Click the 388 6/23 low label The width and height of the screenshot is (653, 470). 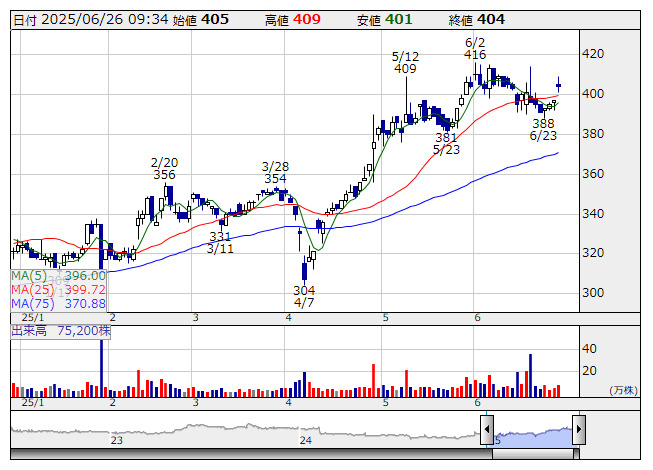coord(543,129)
